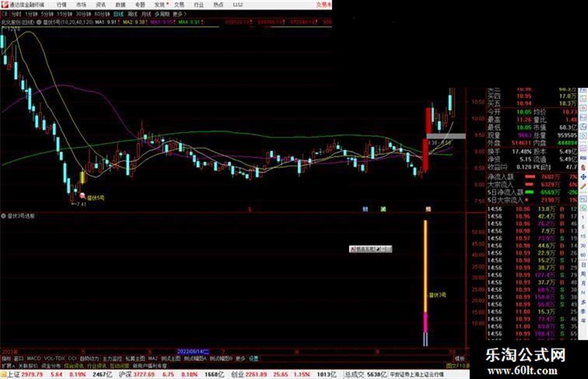Click the Tongdaxin app logo icon
This screenshot has height=379, width=588.
(x=4, y=4)
